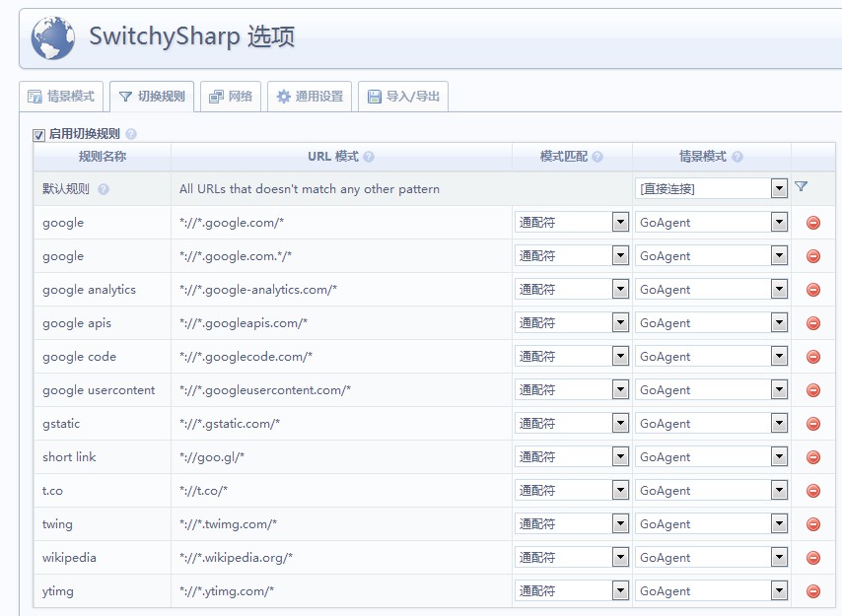This screenshot has height=616, width=842.
Task: Delete the twing rule
Action: coord(813,524)
